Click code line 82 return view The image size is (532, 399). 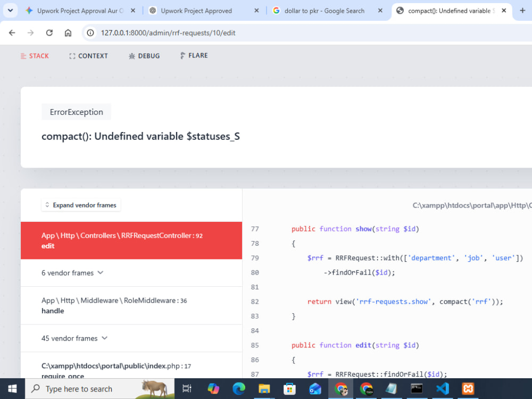pyautogui.click(x=405, y=302)
